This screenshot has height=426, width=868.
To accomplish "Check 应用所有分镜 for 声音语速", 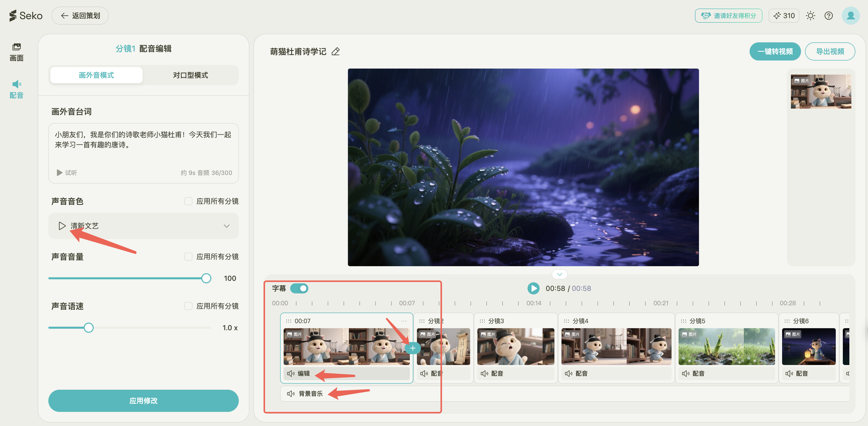I will [188, 306].
